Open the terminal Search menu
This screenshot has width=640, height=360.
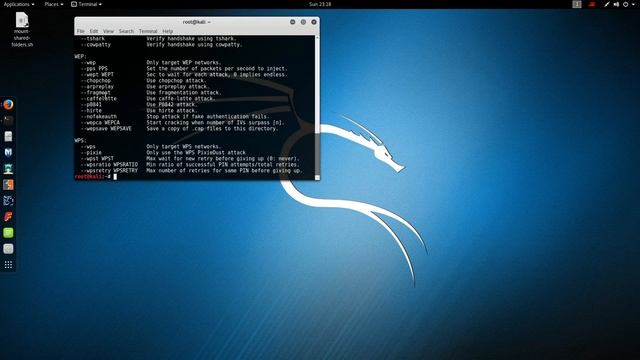point(126,31)
